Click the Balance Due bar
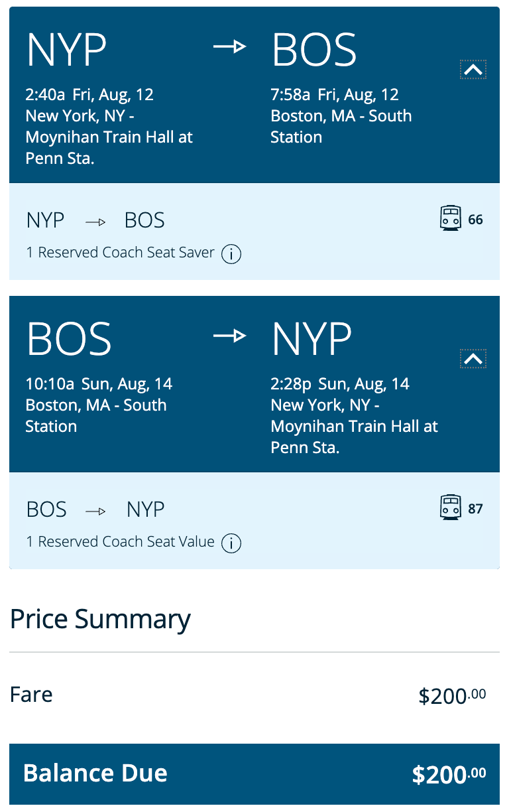Screen dimensions: 509x812 [254, 774]
